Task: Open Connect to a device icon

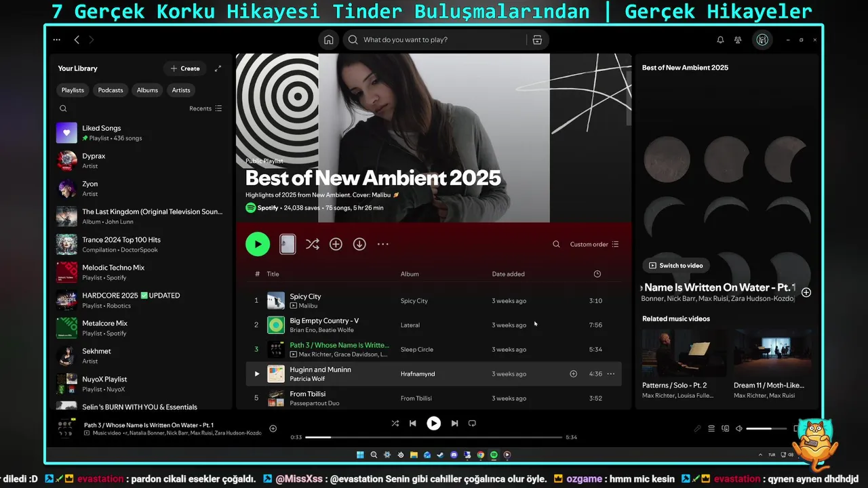Action: coord(726,428)
